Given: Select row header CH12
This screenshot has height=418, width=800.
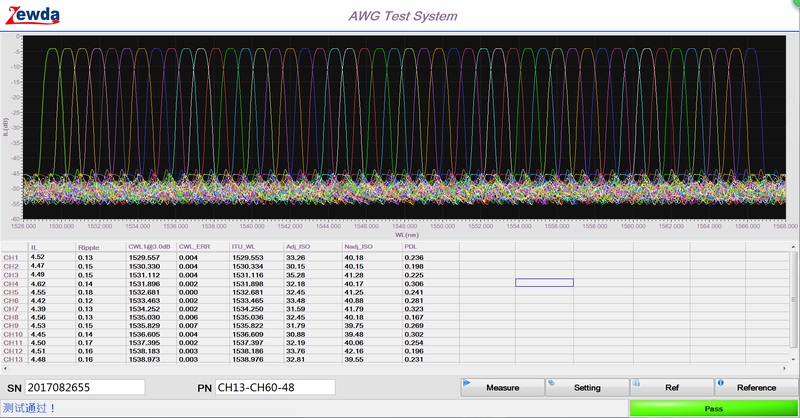Looking at the screenshot, I should [x=14, y=351].
